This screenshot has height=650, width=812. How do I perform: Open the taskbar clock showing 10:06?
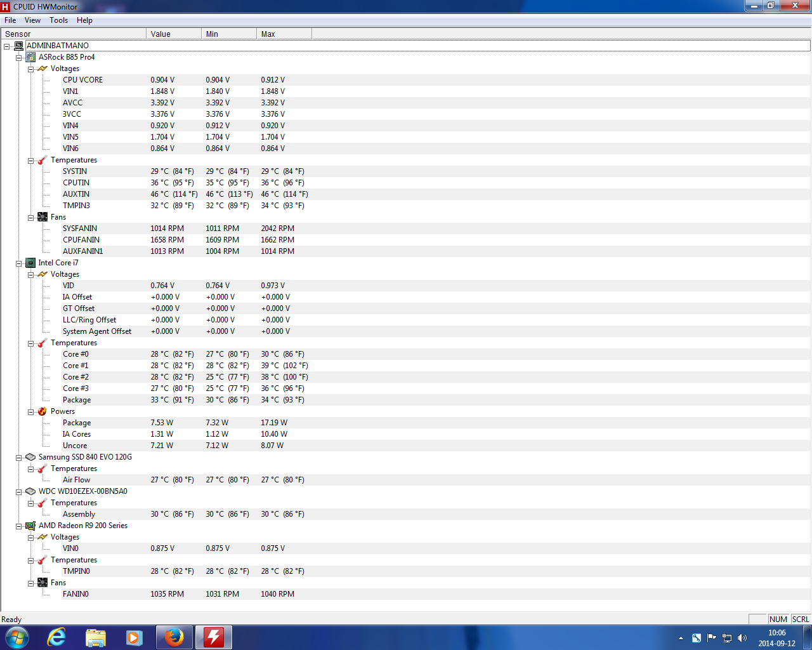pyautogui.click(x=776, y=638)
